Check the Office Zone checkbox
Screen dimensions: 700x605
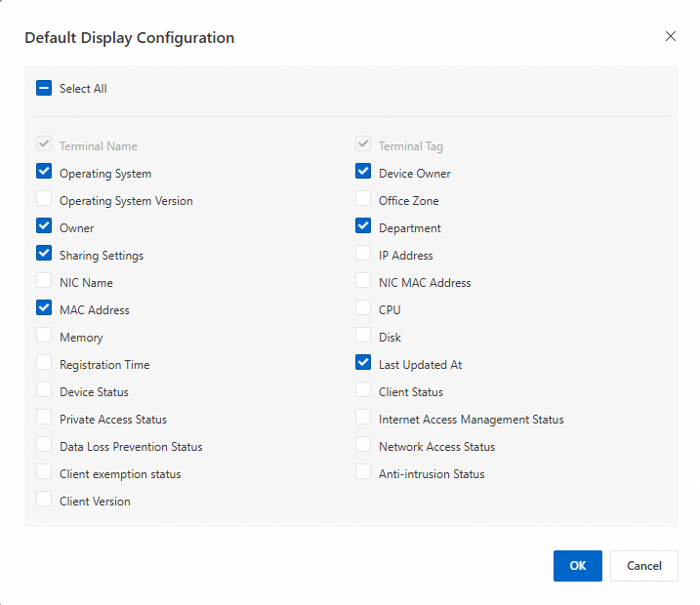point(363,200)
